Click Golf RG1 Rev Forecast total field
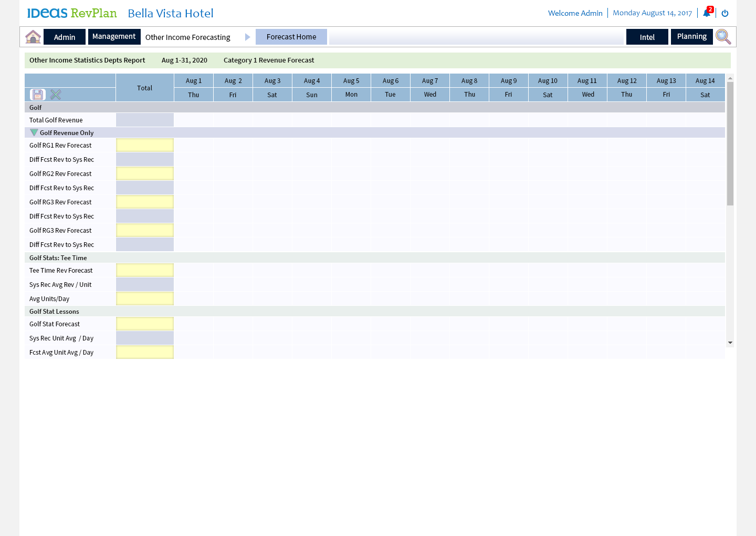 pyautogui.click(x=145, y=145)
